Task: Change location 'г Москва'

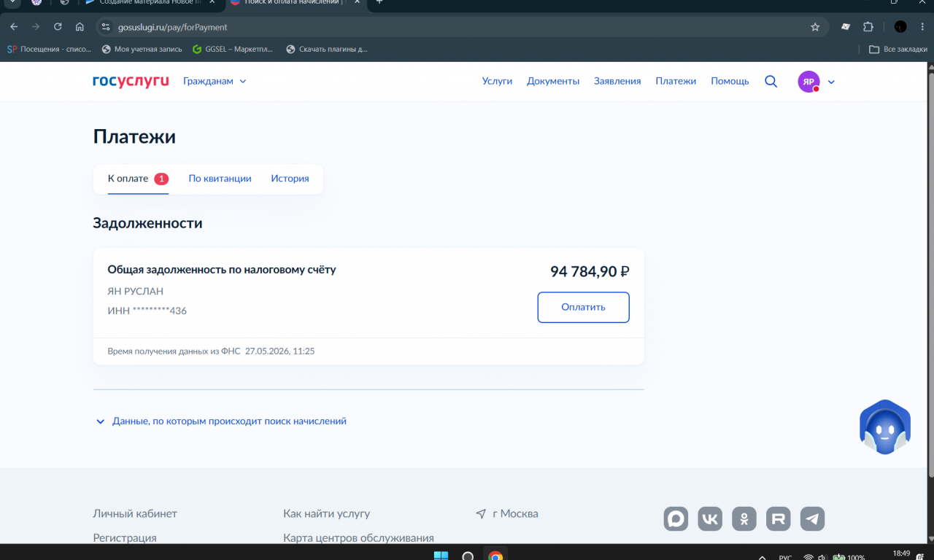Action: point(507,513)
